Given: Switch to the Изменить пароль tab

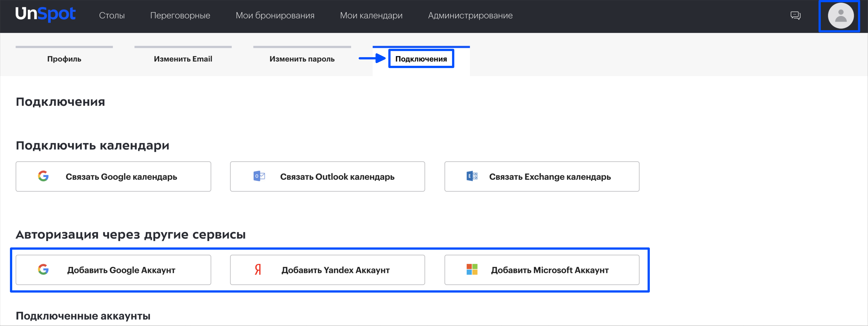Looking at the screenshot, I should [302, 61].
